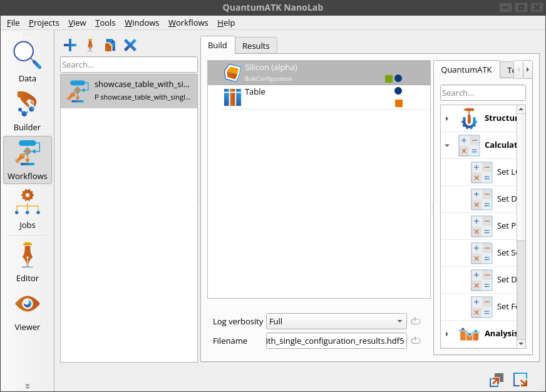Switch to the Build tab
The image size is (546, 392).
(218, 45)
